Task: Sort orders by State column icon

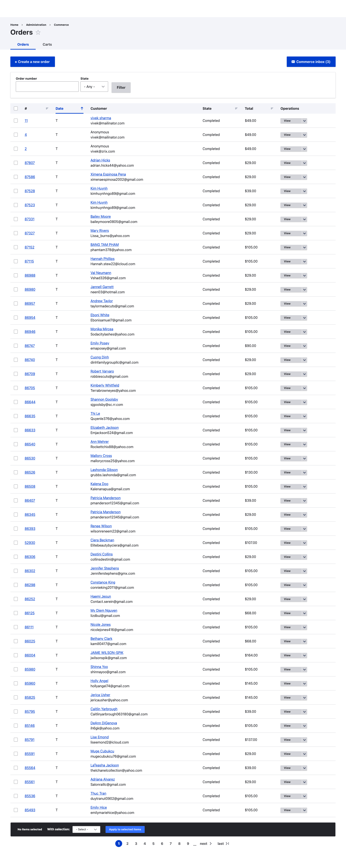Action: point(236,108)
